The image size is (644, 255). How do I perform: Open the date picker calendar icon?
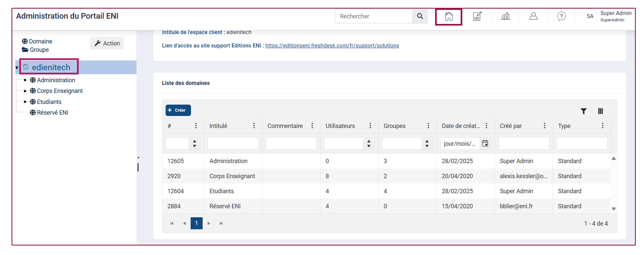click(485, 144)
